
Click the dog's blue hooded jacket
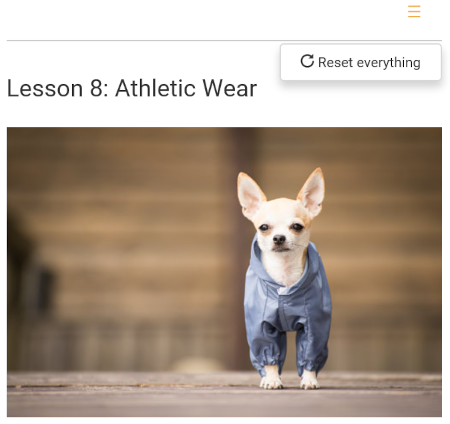point(287,307)
